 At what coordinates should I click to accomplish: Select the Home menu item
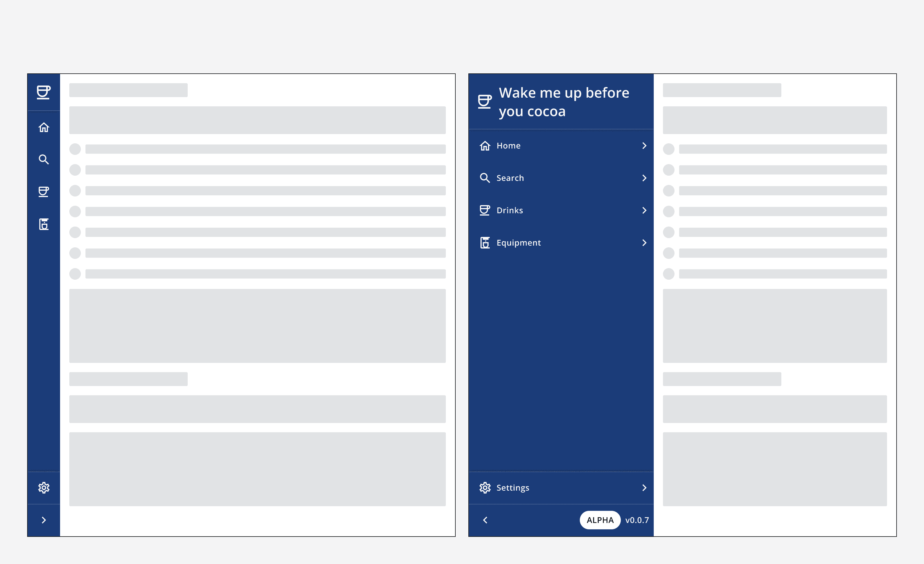point(508,146)
